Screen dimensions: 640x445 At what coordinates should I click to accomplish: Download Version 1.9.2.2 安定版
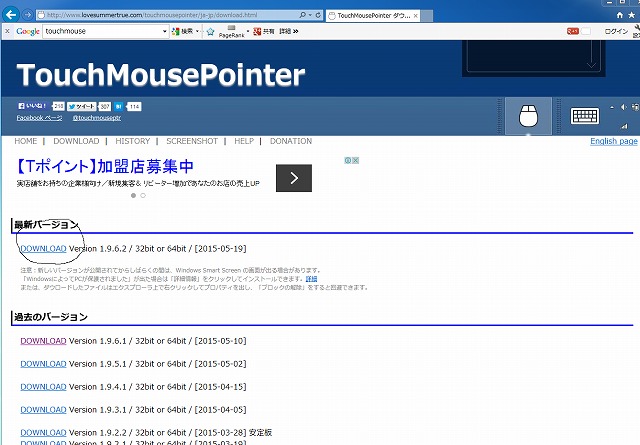[x=43, y=432]
